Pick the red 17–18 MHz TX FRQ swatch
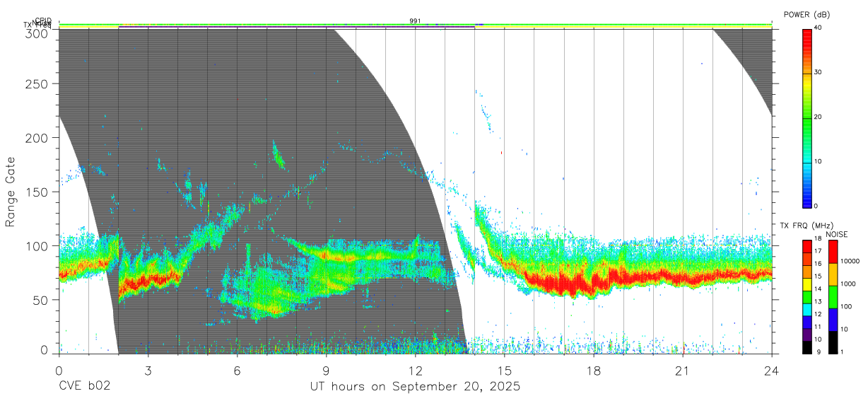The image size is (868, 401). [808, 246]
